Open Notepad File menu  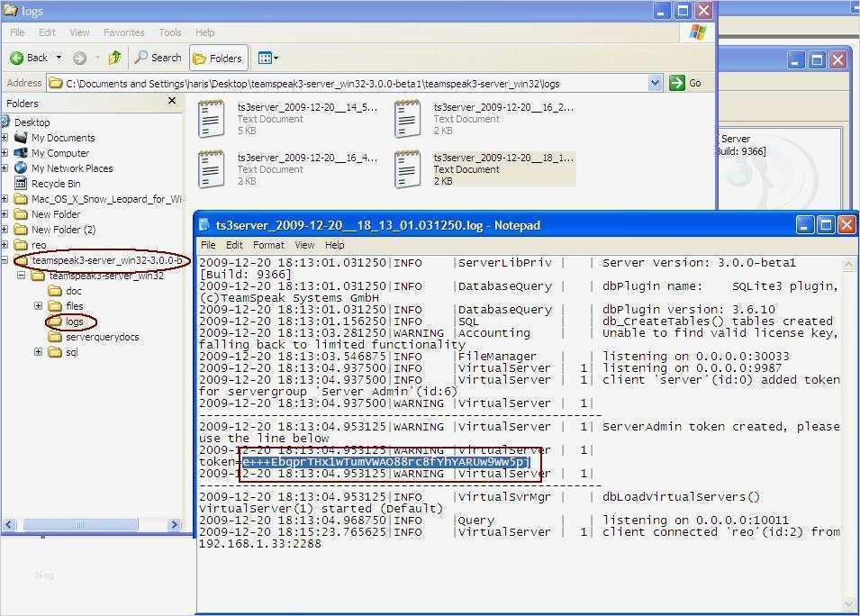pos(208,245)
